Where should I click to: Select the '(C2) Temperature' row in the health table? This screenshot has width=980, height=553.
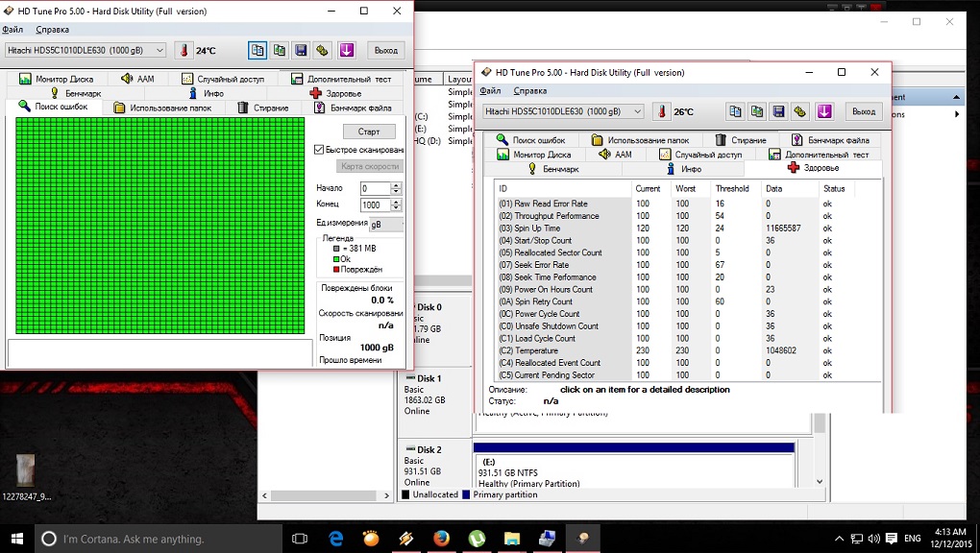point(535,350)
